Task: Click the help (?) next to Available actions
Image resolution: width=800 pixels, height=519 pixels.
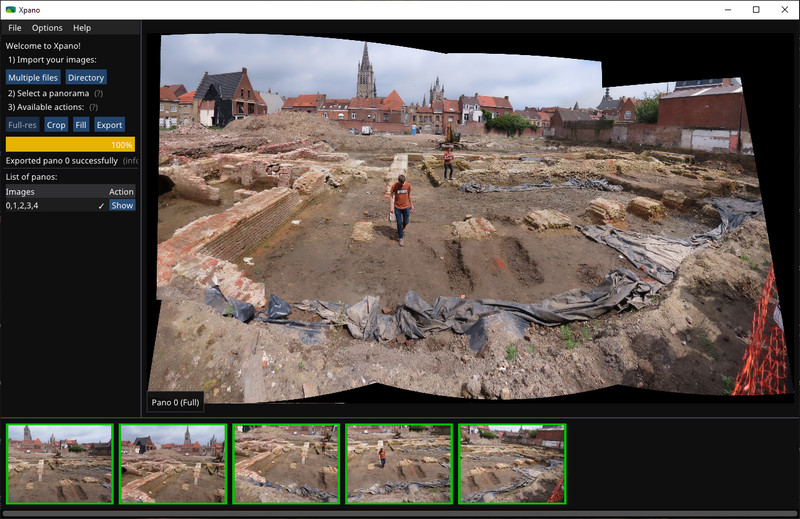Action: [x=94, y=107]
